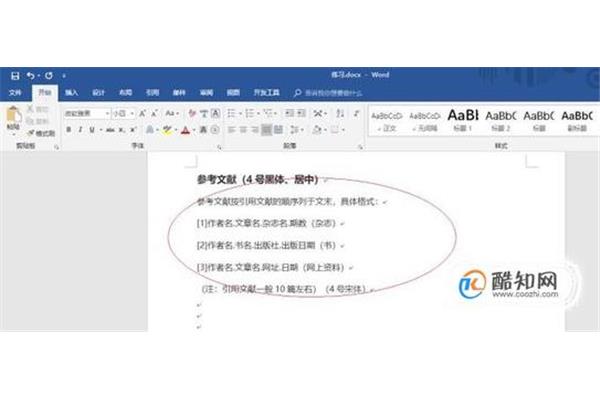The width and height of the screenshot is (600, 400).
Task: Click Copy in the clipboard group
Action: (38, 121)
